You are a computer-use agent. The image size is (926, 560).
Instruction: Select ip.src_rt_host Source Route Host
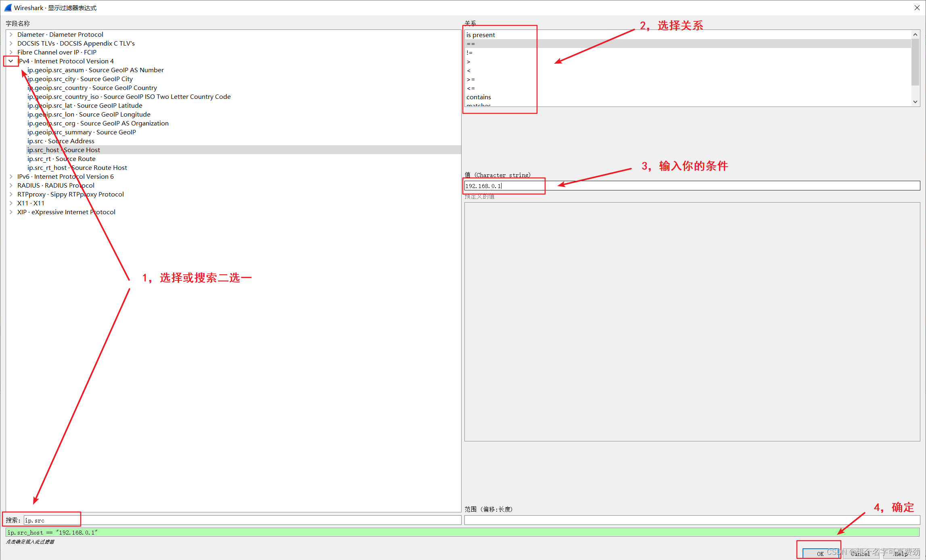pos(244,168)
